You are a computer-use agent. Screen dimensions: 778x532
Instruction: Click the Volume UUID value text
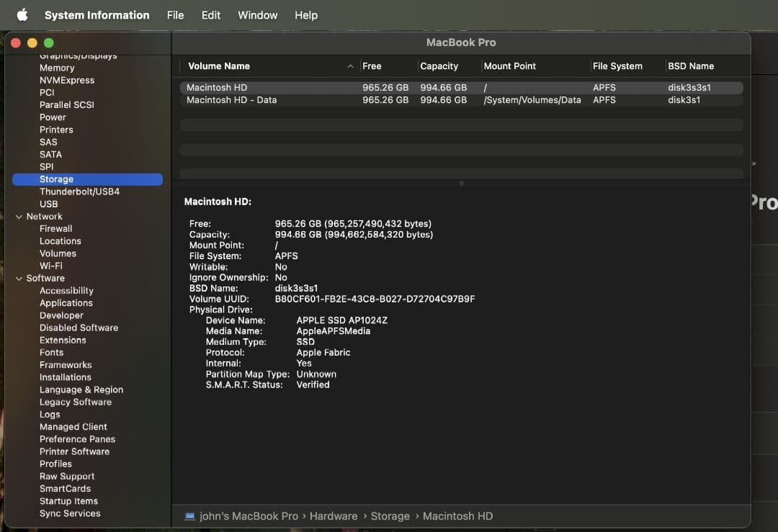tap(375, 299)
